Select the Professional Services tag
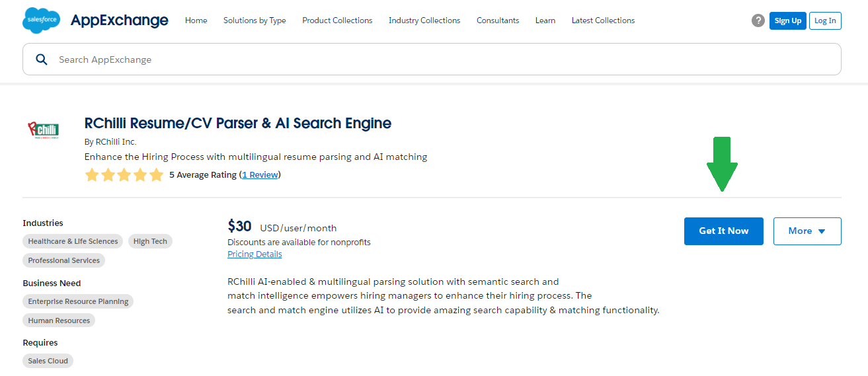Image resolution: width=868 pixels, height=376 pixels. tap(63, 260)
